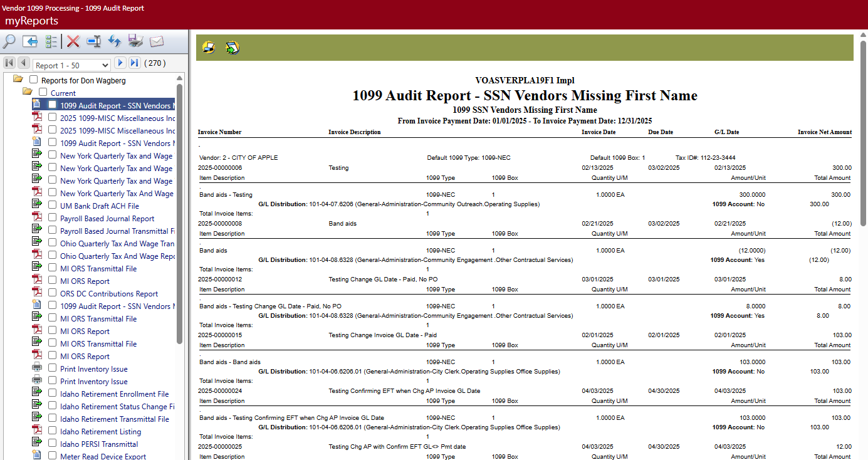868x460 pixels.
Task: Collapse the Current folder
Action: (28, 92)
